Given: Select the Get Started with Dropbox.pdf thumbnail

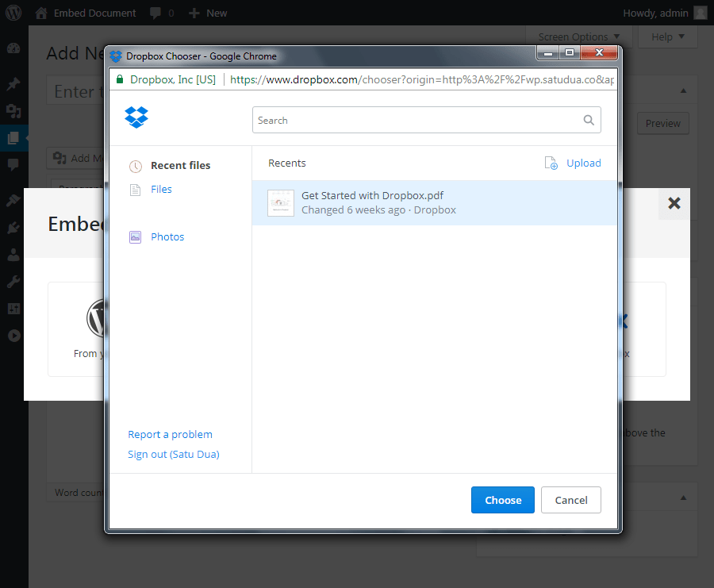Looking at the screenshot, I should [x=281, y=203].
